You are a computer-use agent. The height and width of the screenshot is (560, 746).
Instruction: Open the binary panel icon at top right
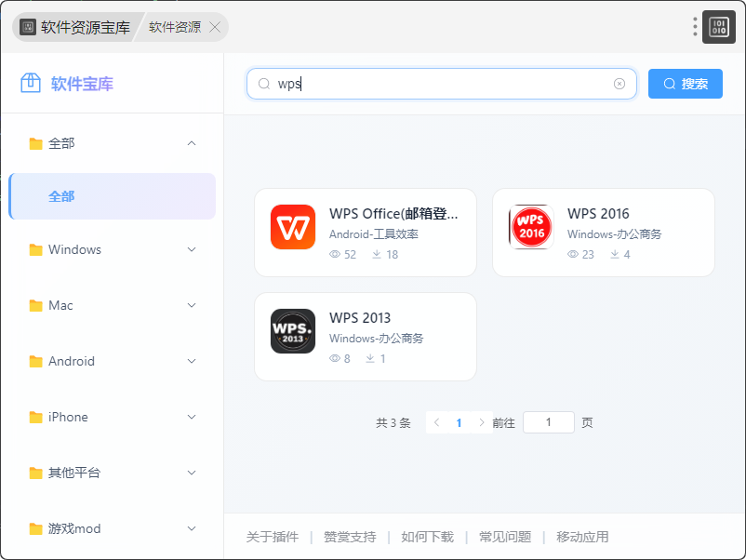pos(718,27)
